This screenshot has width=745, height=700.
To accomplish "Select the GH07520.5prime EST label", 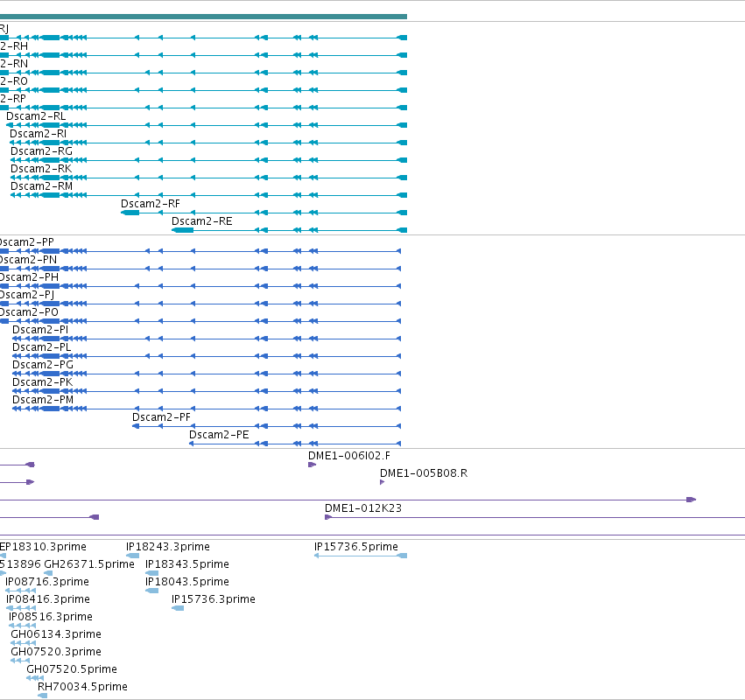I will (72, 670).
